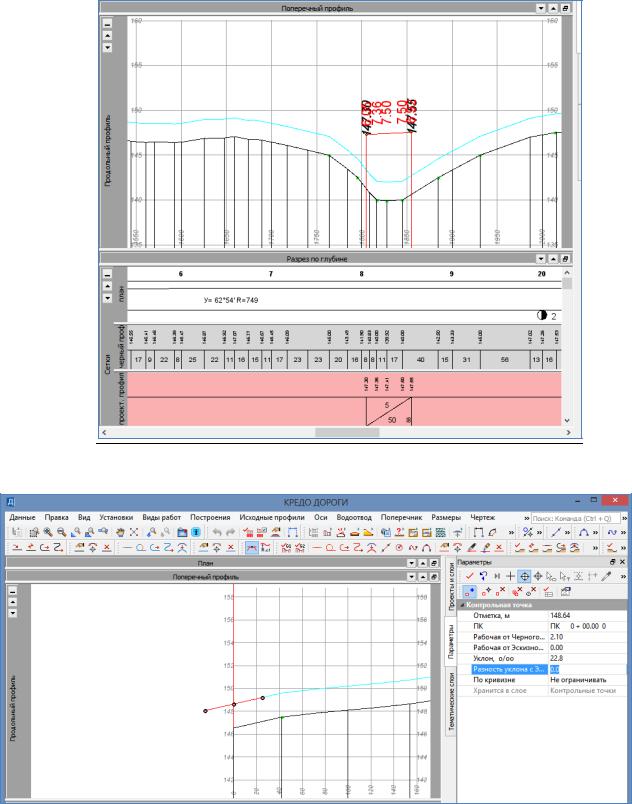Click the eyedropper icon in Параметры
632x804 pixels.
(x=607, y=576)
